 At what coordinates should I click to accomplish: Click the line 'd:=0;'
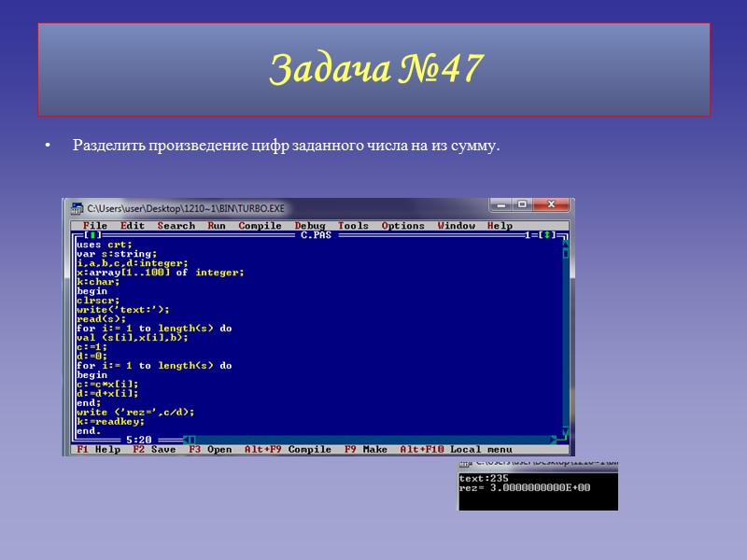[x=92, y=357]
